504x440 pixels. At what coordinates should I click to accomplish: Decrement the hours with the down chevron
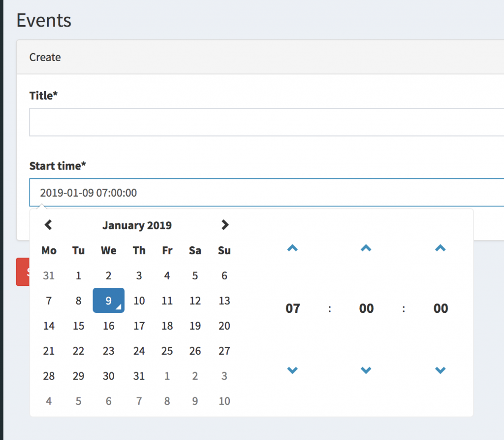292,370
